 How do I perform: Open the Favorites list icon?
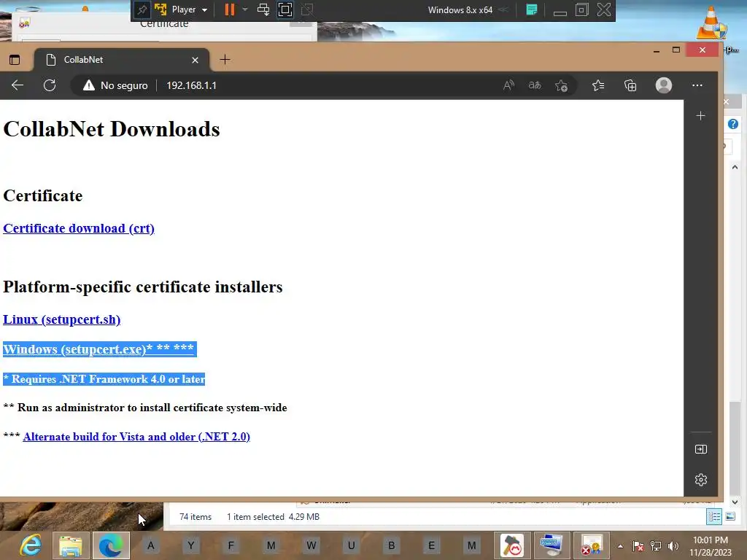pyautogui.click(x=598, y=85)
